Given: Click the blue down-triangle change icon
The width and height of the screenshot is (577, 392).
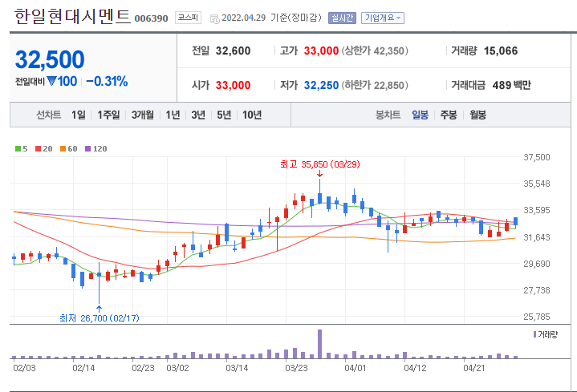Looking at the screenshot, I should (51, 81).
